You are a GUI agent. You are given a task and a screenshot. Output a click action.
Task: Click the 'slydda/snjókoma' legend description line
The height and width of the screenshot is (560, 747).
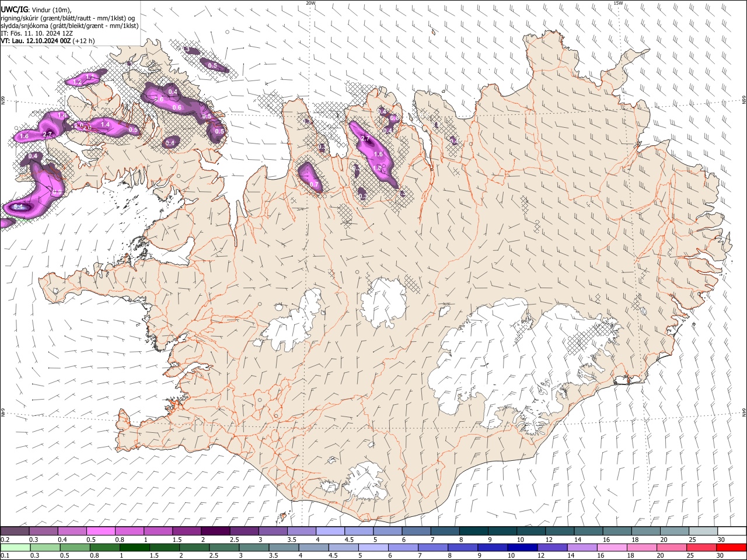point(69,26)
